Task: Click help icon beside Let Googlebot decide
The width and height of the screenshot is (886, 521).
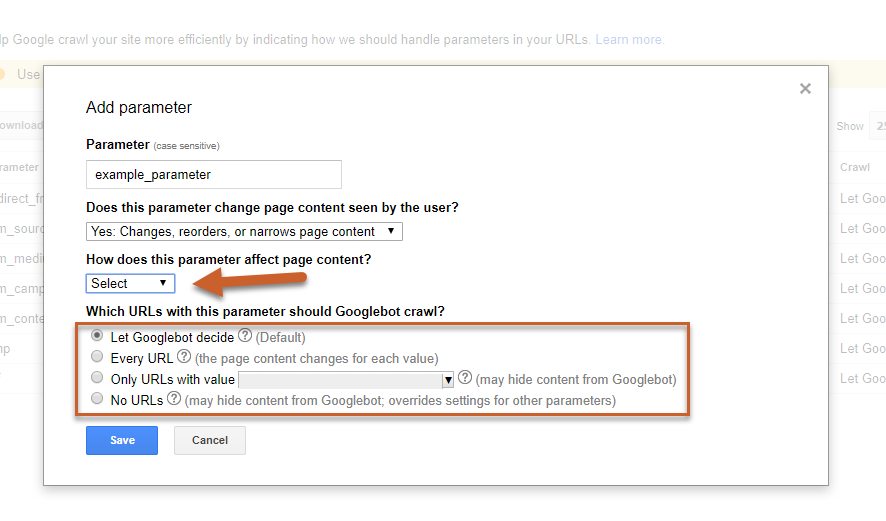Action: point(245,336)
